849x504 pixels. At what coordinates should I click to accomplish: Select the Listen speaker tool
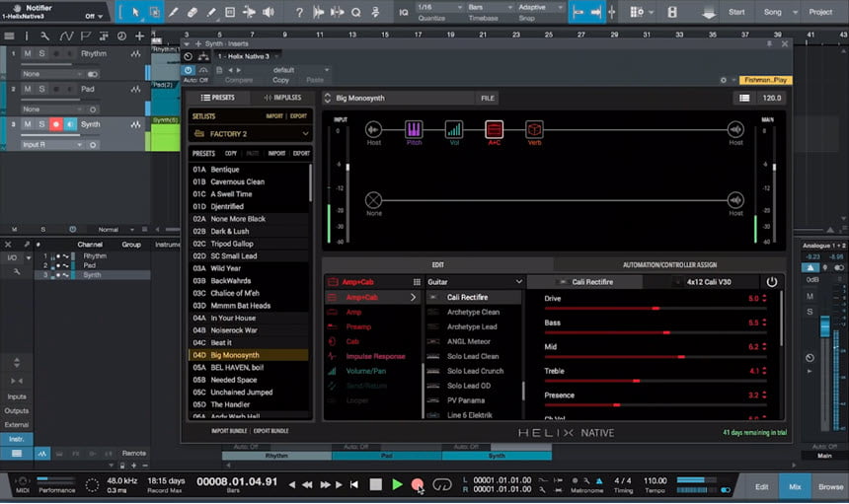click(268, 12)
